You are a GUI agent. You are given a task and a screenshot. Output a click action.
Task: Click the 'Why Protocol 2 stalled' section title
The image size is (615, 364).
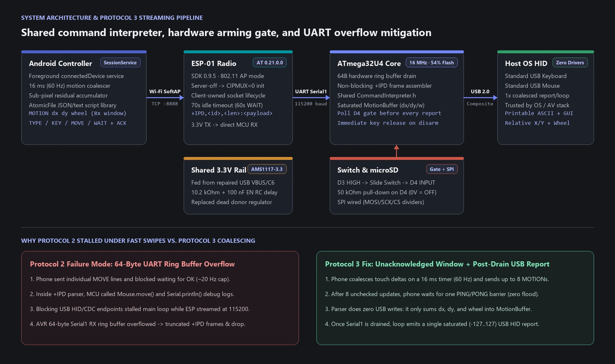point(138,241)
